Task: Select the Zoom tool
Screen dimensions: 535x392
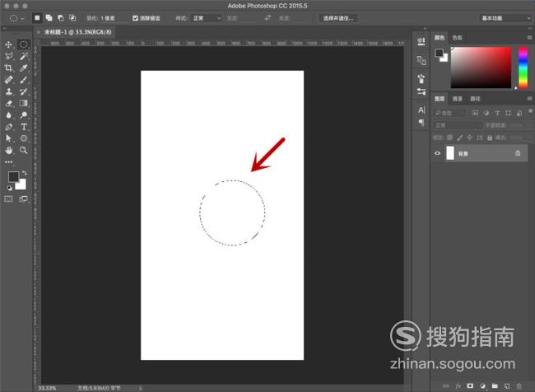Action: [x=24, y=150]
